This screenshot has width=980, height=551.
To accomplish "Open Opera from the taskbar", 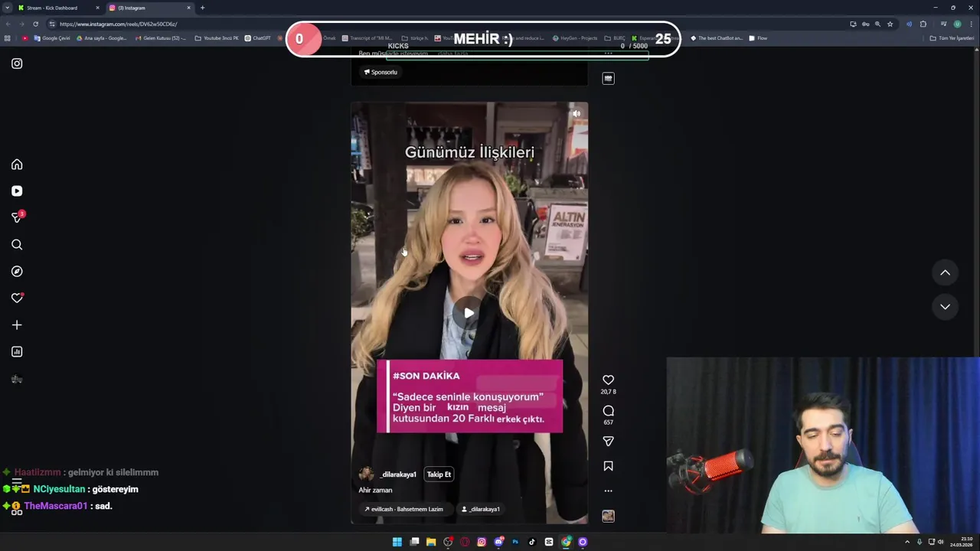I will 465,542.
